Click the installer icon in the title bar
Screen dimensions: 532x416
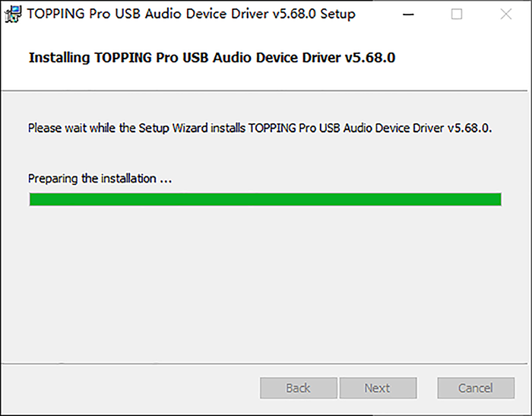click(13, 14)
